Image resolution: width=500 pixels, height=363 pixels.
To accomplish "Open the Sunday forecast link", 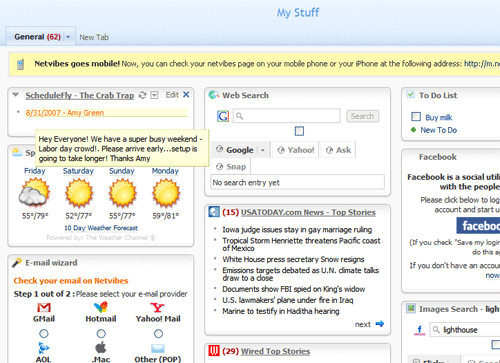I will (122, 171).
